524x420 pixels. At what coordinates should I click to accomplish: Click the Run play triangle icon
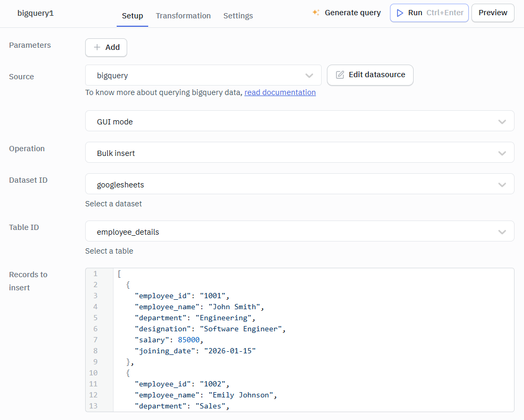(x=399, y=13)
